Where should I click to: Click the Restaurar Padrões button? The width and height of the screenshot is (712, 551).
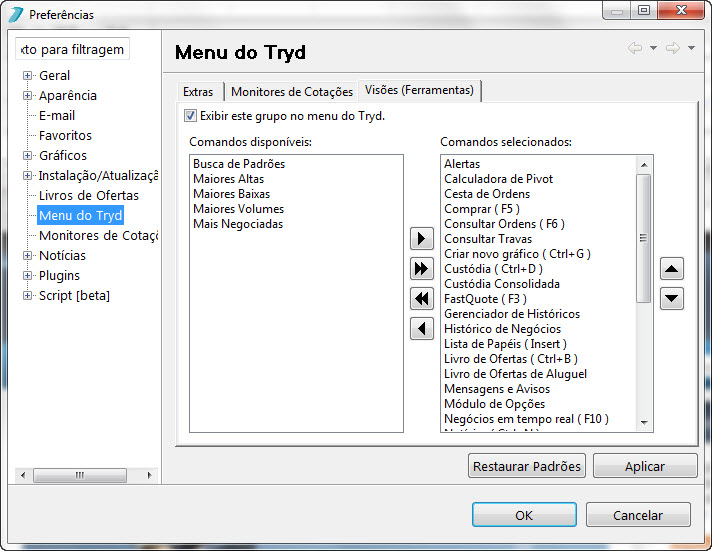coord(527,466)
